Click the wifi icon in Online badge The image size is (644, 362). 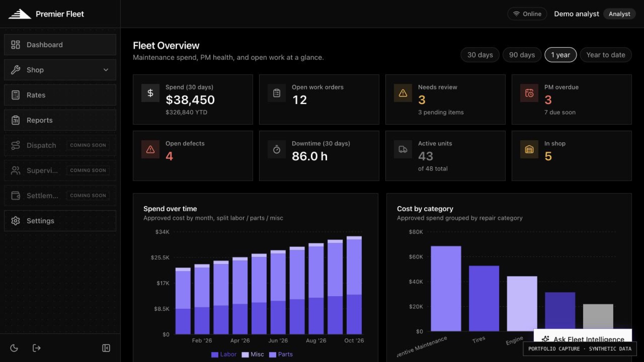pos(516,14)
